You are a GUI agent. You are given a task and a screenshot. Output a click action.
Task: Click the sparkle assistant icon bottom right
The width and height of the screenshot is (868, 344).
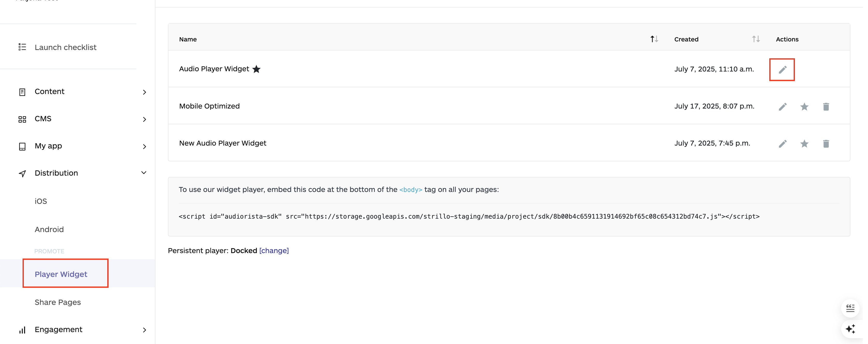(850, 329)
